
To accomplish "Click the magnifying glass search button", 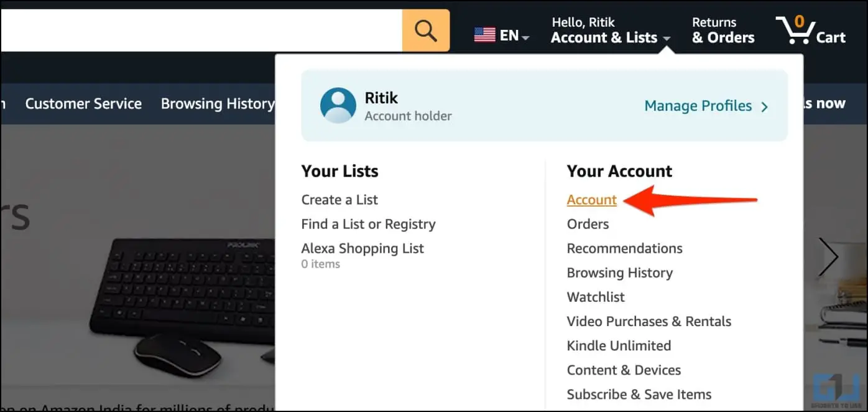I will pyautogui.click(x=425, y=30).
